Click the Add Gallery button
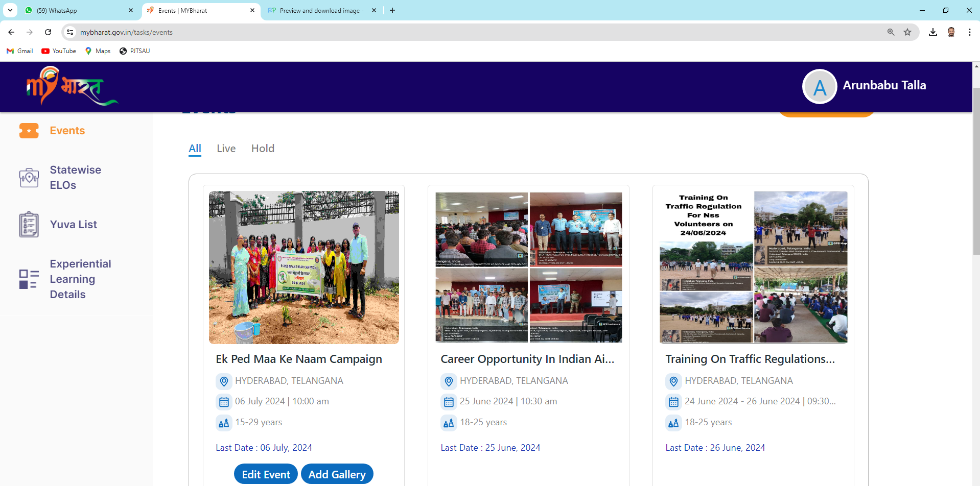 coord(337,474)
